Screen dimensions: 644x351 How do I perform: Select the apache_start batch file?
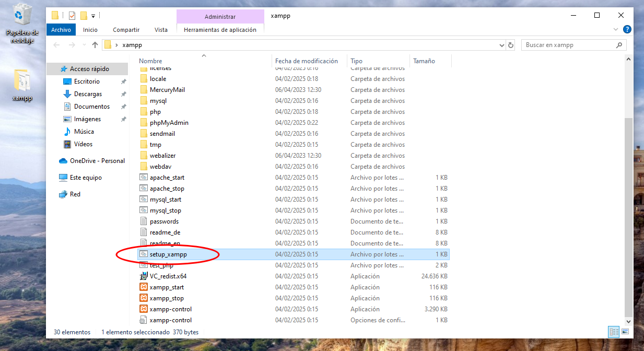(x=167, y=178)
